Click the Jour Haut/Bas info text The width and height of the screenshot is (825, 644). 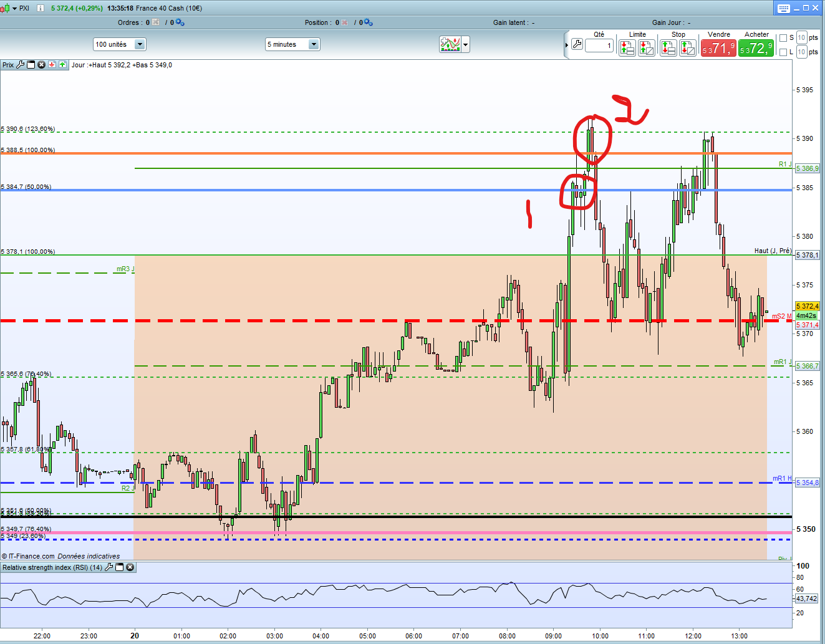122,65
